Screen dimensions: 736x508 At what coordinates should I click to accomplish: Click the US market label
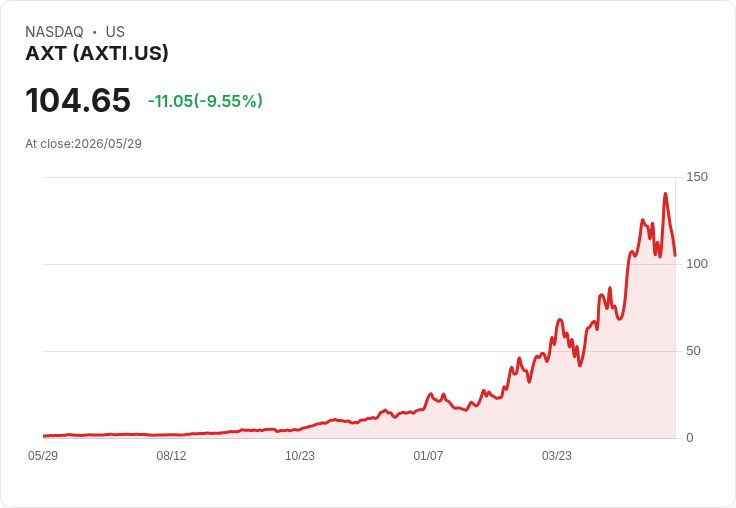pyautogui.click(x=115, y=31)
